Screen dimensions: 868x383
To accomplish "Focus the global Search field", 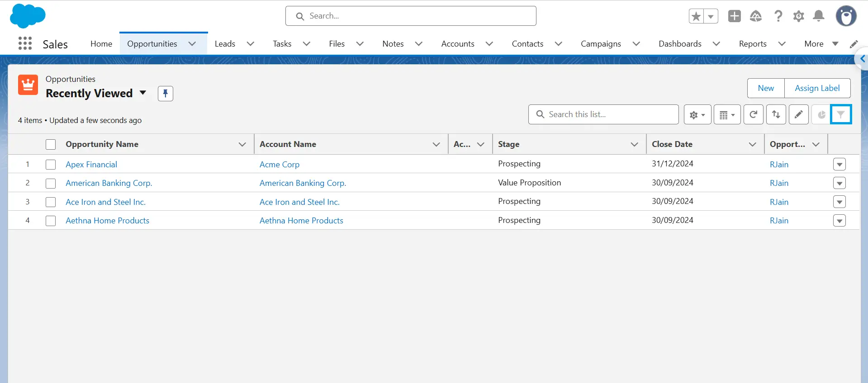I will (411, 16).
